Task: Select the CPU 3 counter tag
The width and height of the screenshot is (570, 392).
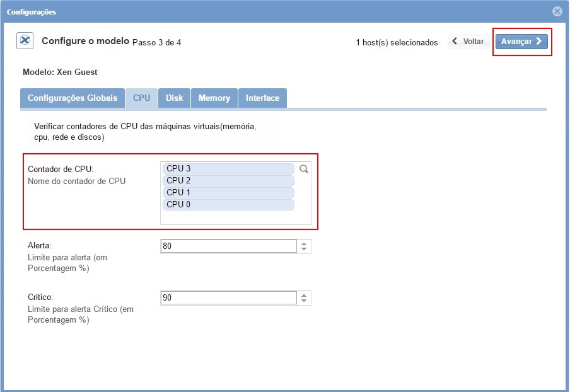Action: tap(228, 169)
